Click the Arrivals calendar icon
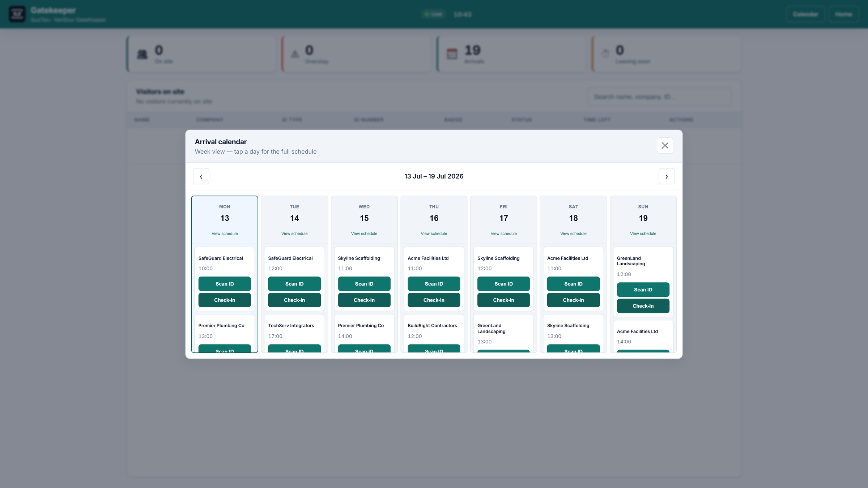Viewport: 868px width, 488px height. pos(452,54)
